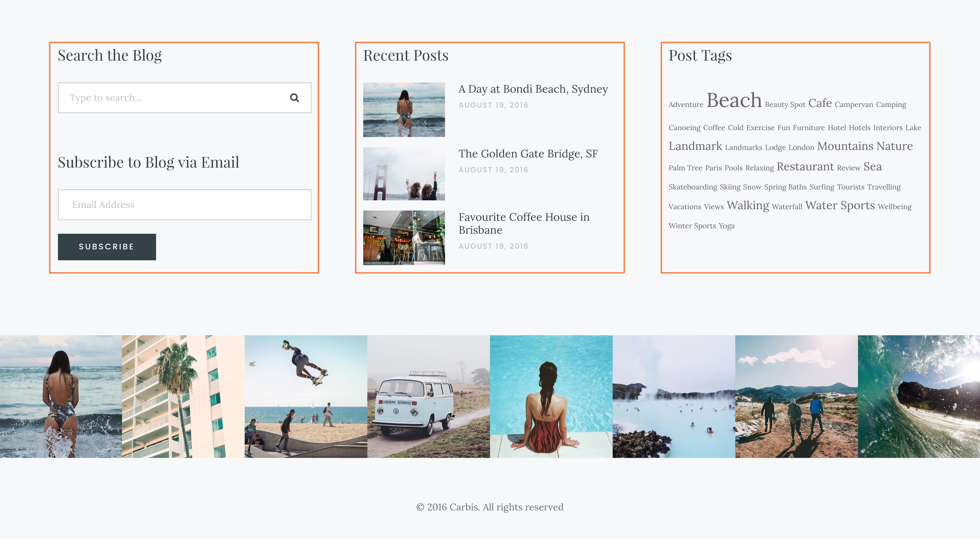This screenshot has width=980, height=539.
Task: Select the Mountains tag
Action: (845, 146)
